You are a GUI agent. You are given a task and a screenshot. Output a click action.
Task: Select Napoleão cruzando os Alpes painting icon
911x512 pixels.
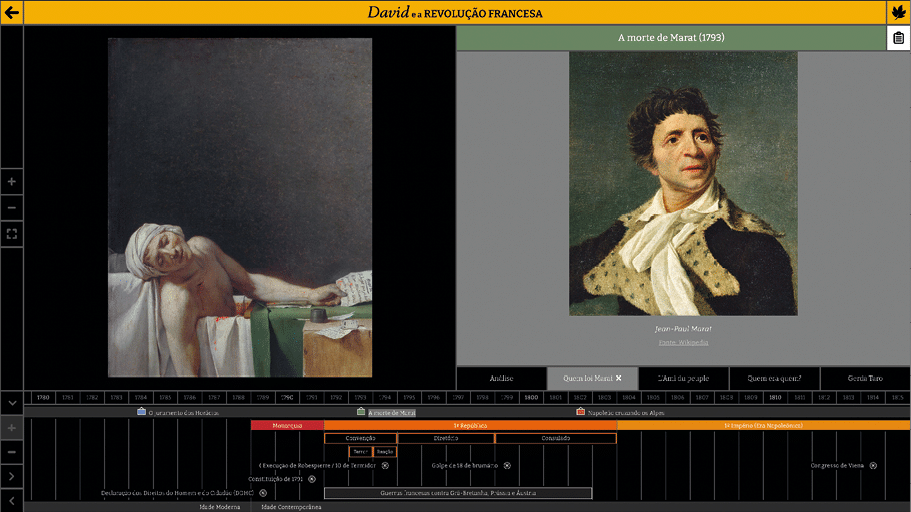tap(580, 411)
